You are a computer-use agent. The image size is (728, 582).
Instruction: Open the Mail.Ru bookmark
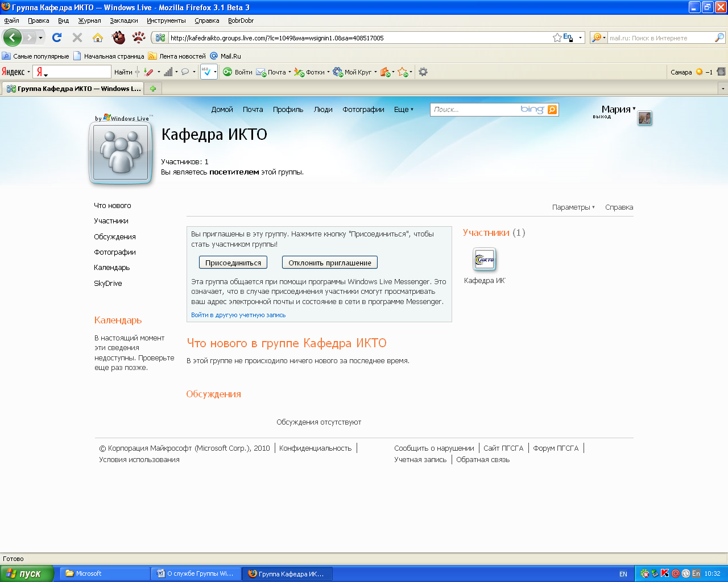pos(225,56)
